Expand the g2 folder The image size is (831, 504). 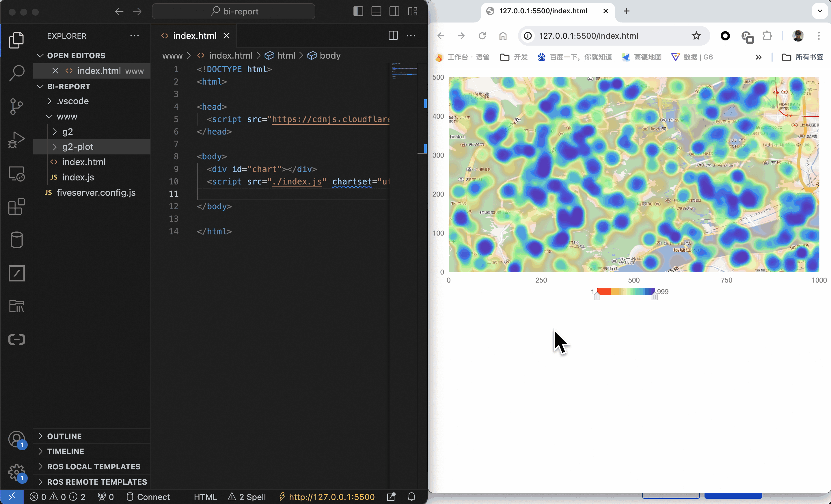pyautogui.click(x=68, y=131)
